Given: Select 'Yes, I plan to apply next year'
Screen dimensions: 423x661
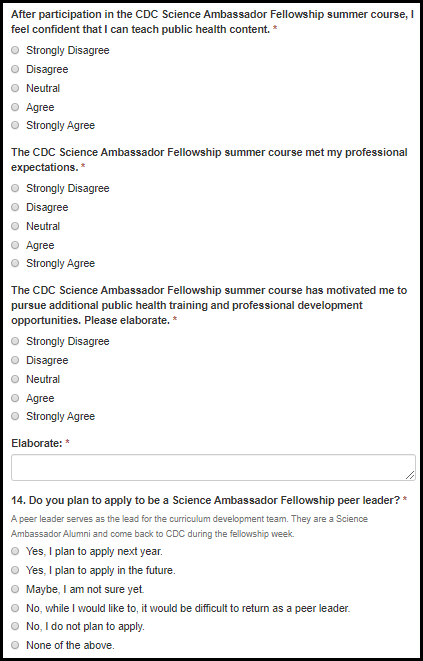Looking at the screenshot, I should tap(15, 551).
